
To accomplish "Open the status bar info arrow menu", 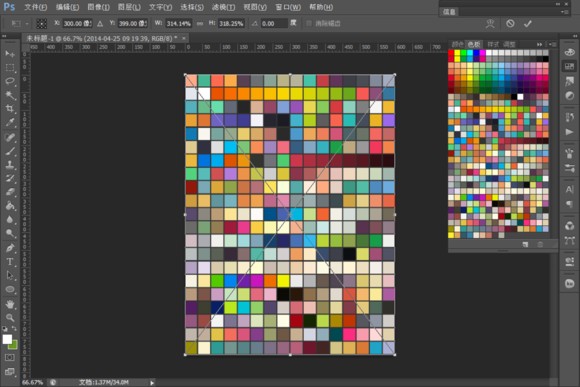I will pyautogui.click(x=152, y=383).
